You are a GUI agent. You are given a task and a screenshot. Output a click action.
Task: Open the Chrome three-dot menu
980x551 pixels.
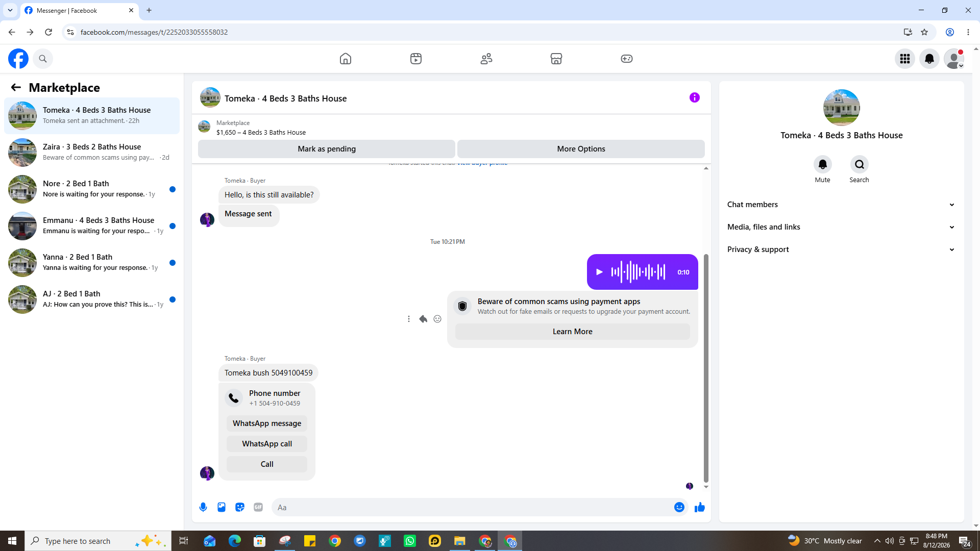click(968, 32)
